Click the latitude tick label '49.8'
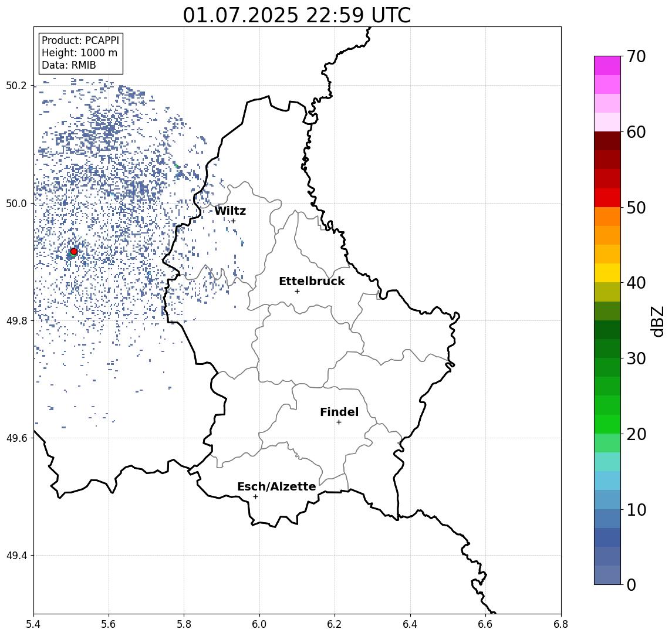Screen dimensions: 672x636 click(16, 320)
